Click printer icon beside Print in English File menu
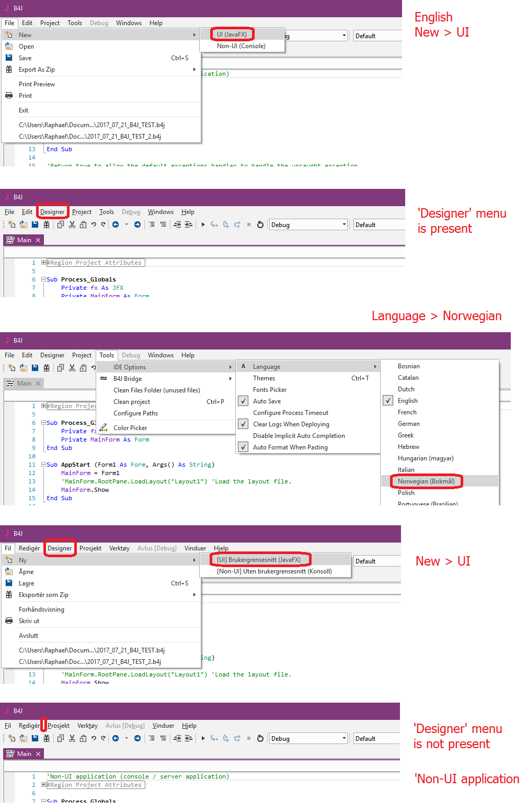This screenshot has width=527, height=812. (x=9, y=95)
